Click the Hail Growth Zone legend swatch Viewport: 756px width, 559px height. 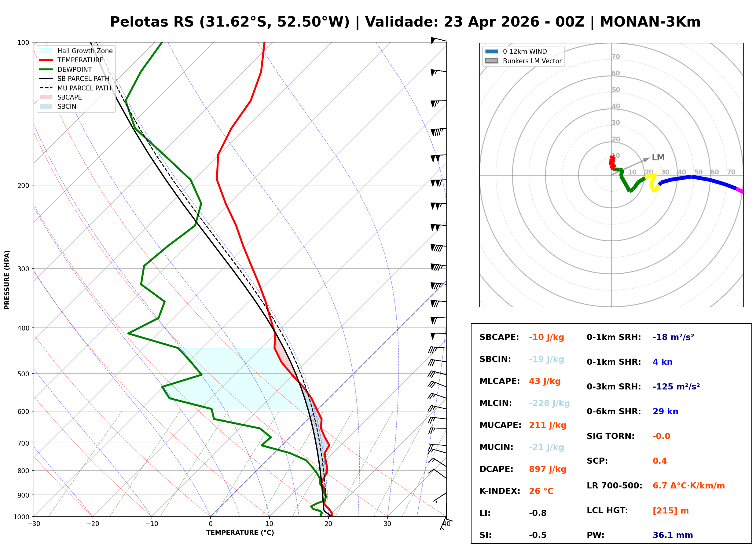click(x=46, y=51)
